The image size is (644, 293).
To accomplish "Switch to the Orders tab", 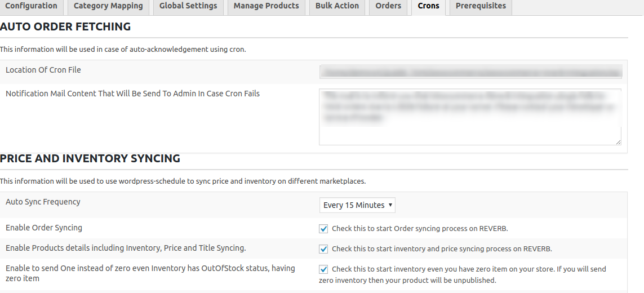I will (388, 6).
